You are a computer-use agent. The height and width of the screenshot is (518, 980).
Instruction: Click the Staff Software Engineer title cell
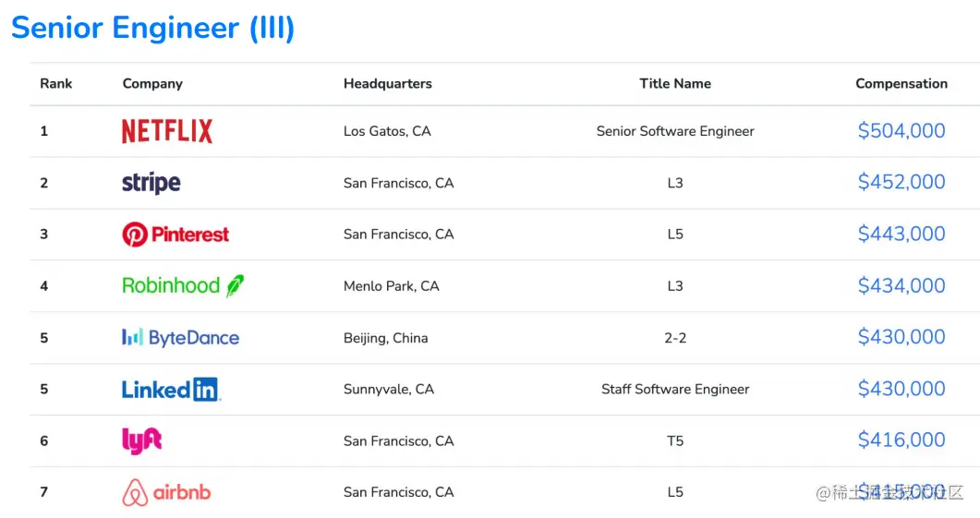tap(675, 390)
